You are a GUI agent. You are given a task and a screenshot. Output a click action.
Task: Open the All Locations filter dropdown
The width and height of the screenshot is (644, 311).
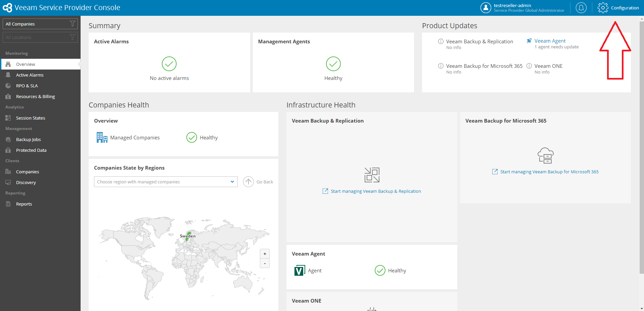click(40, 37)
